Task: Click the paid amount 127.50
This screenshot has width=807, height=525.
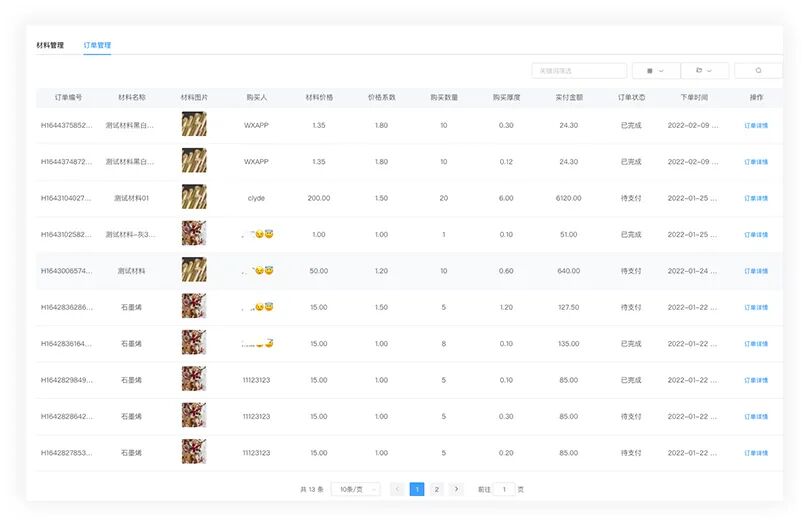Action: coord(569,307)
